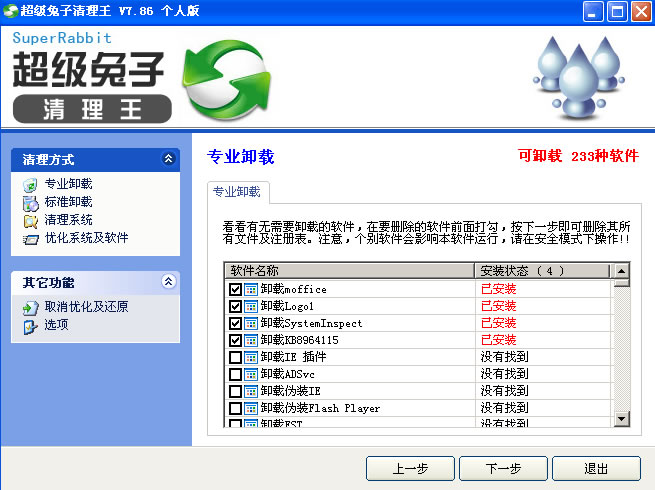Click the 取消优化及还原 arrow icon
Image resolution: width=655 pixels, height=490 pixels.
coord(30,308)
